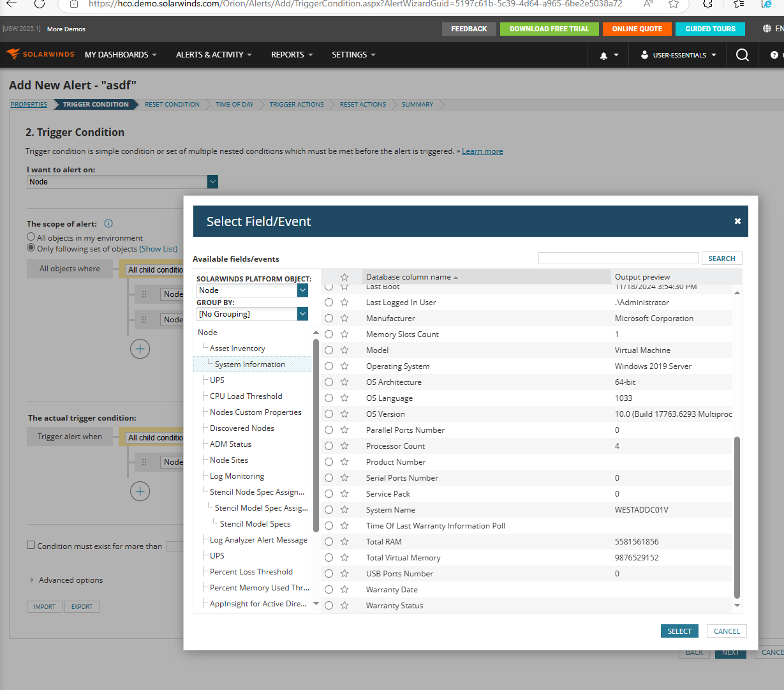This screenshot has width=784, height=690.
Task: Click the SEARCH button
Action: click(x=721, y=259)
